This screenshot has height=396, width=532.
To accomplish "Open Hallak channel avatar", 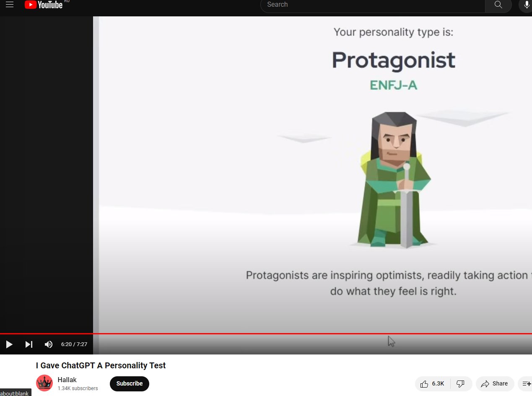I will pyautogui.click(x=44, y=383).
